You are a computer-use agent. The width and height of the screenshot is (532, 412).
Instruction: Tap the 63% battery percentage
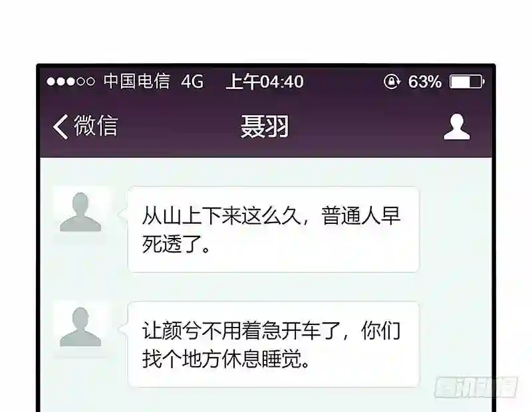click(425, 82)
